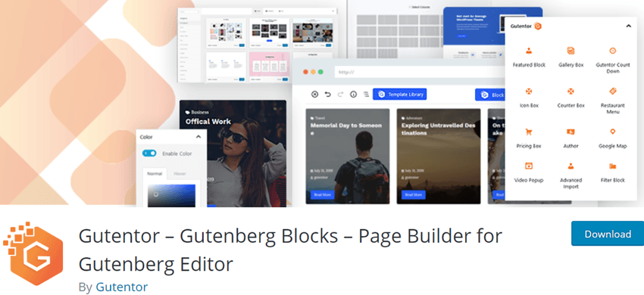Image resolution: width=644 pixels, height=295 pixels.
Task: Select the Gallery Box block icon
Action: (571, 51)
